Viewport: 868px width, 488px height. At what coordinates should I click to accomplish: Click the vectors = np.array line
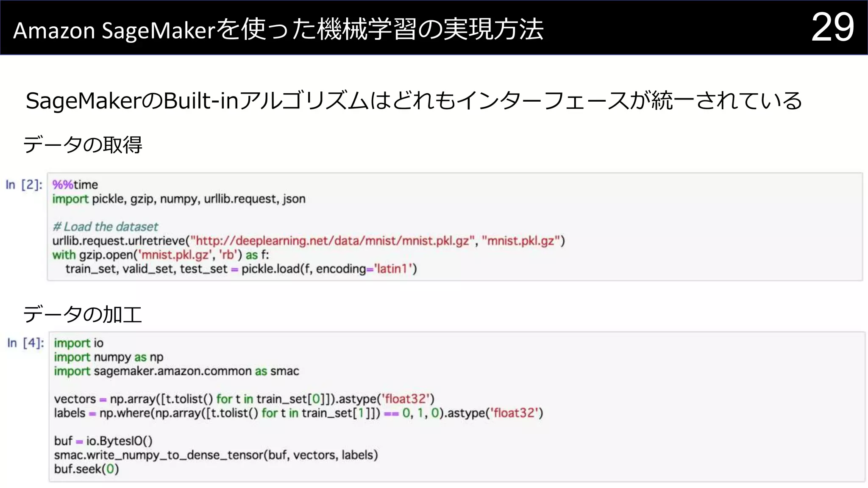click(244, 399)
